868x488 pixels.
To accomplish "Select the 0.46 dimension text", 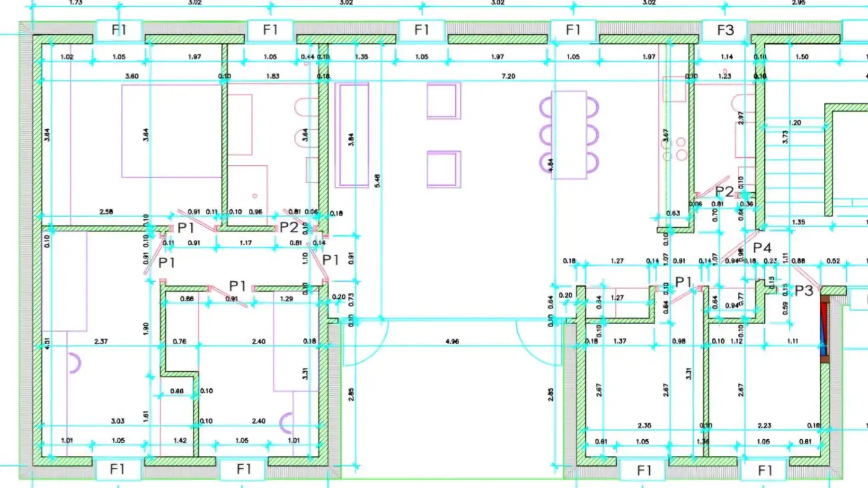I will tap(177, 391).
